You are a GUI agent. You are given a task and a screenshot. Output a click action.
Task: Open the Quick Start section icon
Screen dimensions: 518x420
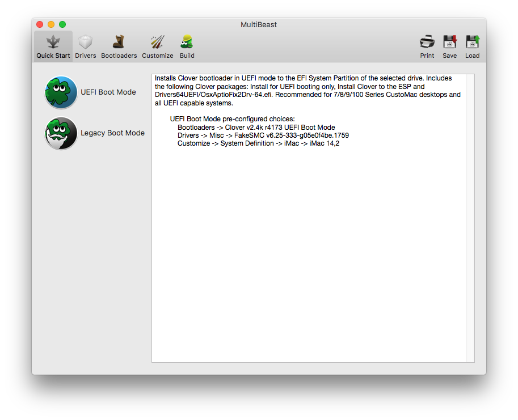pos(53,43)
